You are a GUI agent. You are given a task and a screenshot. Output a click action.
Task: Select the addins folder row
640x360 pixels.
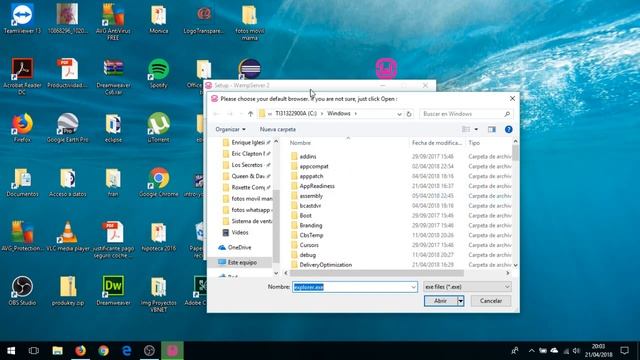tap(308, 157)
